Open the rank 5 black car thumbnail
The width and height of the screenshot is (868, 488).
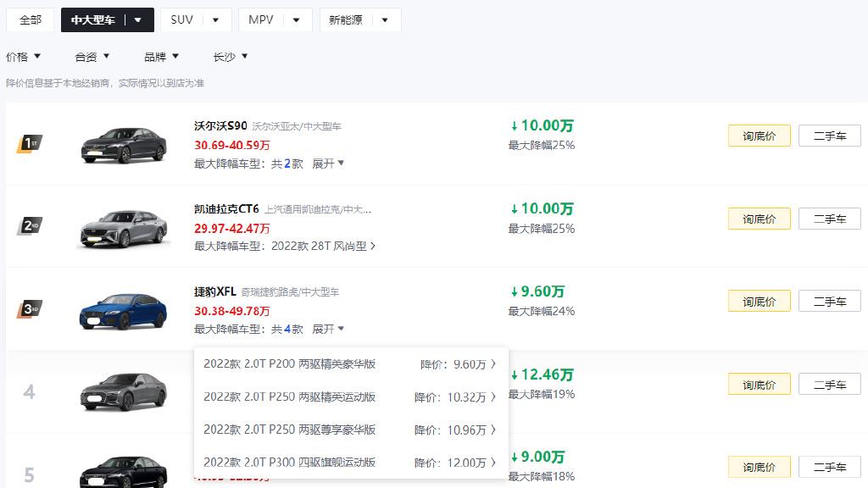pyautogui.click(x=124, y=472)
